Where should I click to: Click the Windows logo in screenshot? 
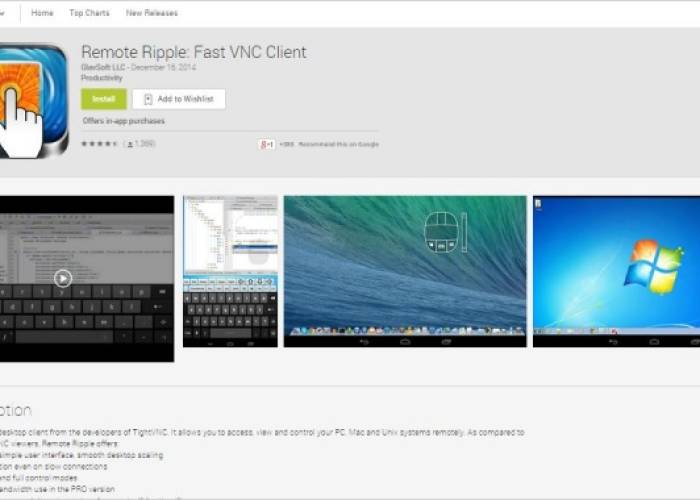pos(652,267)
